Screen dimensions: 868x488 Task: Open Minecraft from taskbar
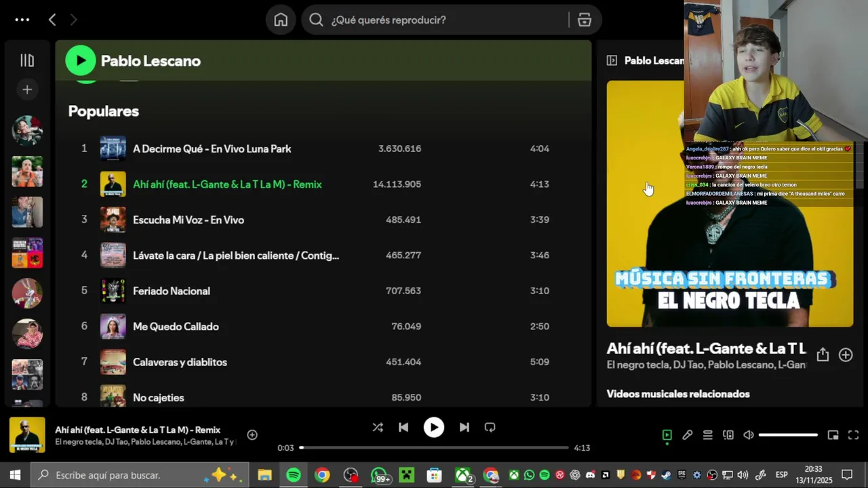coord(406,475)
